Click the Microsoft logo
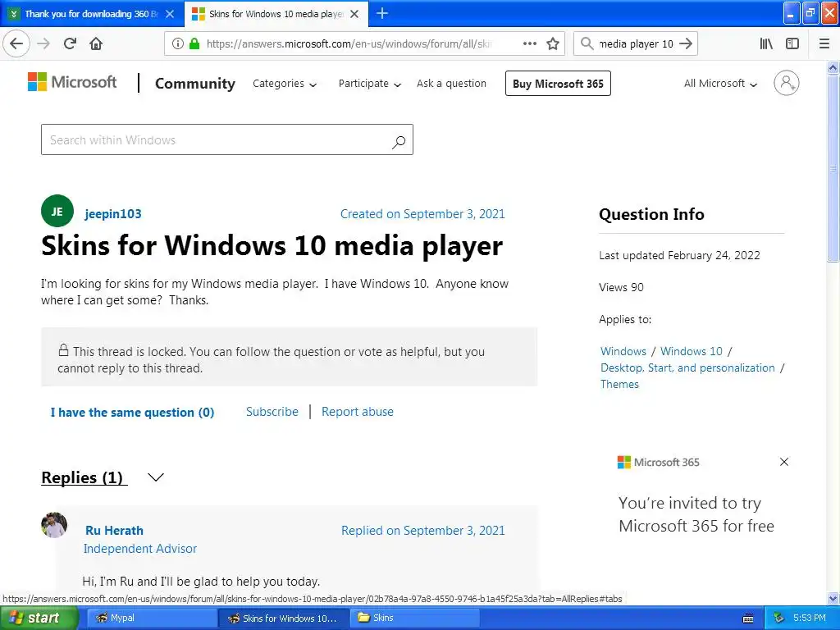The width and height of the screenshot is (840, 630). (x=72, y=82)
